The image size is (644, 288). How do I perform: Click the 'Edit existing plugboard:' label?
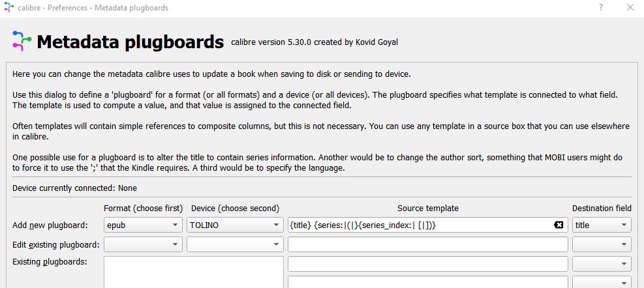(x=56, y=244)
